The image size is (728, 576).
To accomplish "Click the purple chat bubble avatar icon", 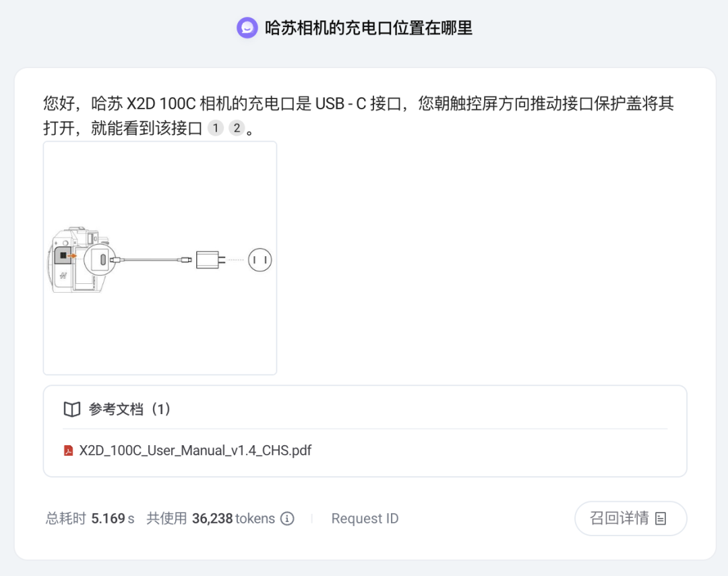I will tap(247, 28).
